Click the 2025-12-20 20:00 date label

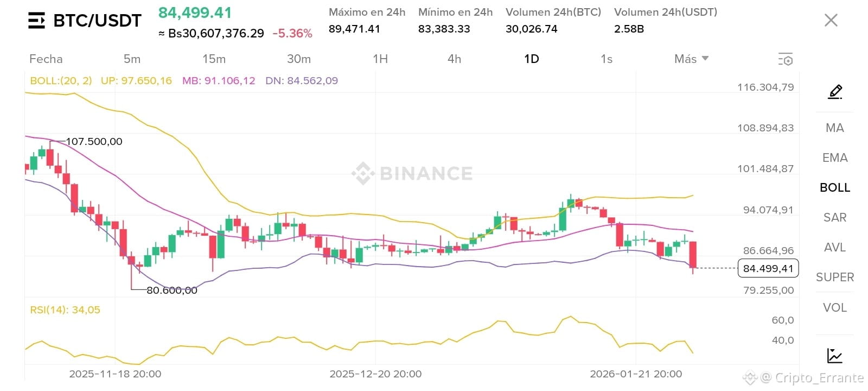375,374
